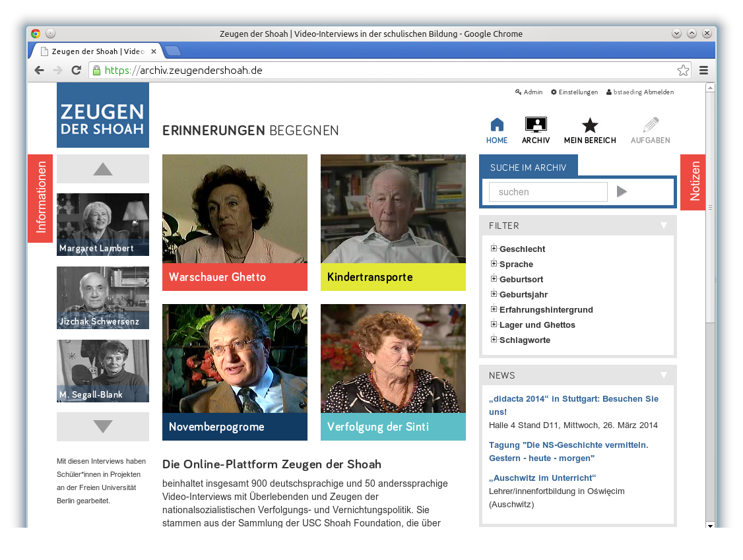Image resolution: width=743 pixels, height=560 pixels.
Task: Open the Warschauer Ghetto topic tile
Action: point(234,222)
